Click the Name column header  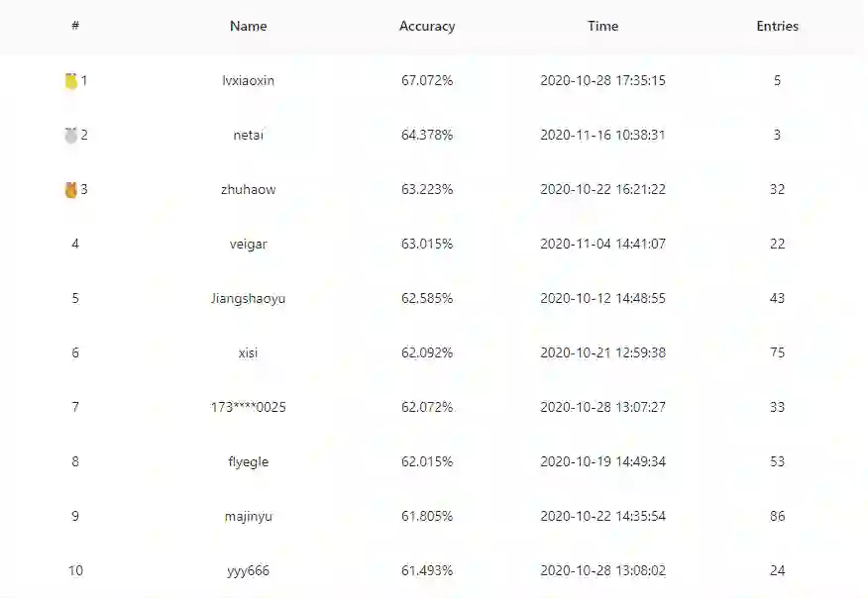(x=248, y=27)
